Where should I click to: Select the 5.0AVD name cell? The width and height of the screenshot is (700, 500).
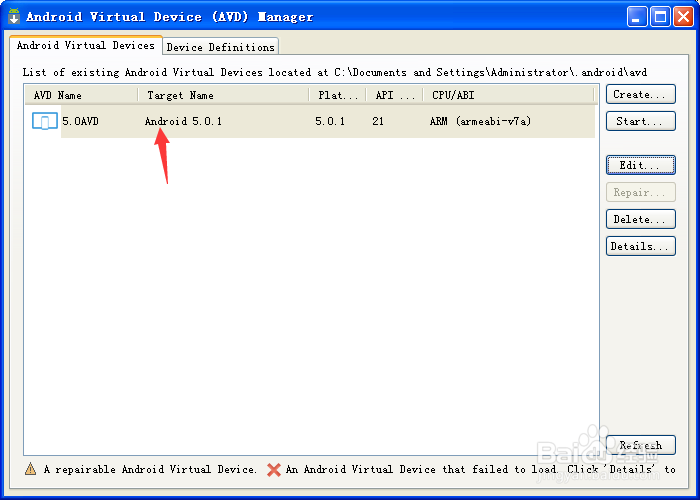80,121
